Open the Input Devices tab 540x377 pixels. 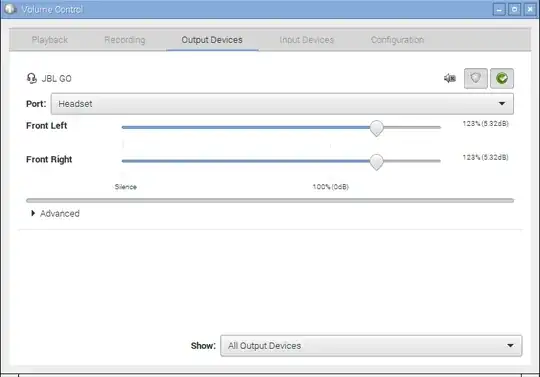tap(307, 40)
